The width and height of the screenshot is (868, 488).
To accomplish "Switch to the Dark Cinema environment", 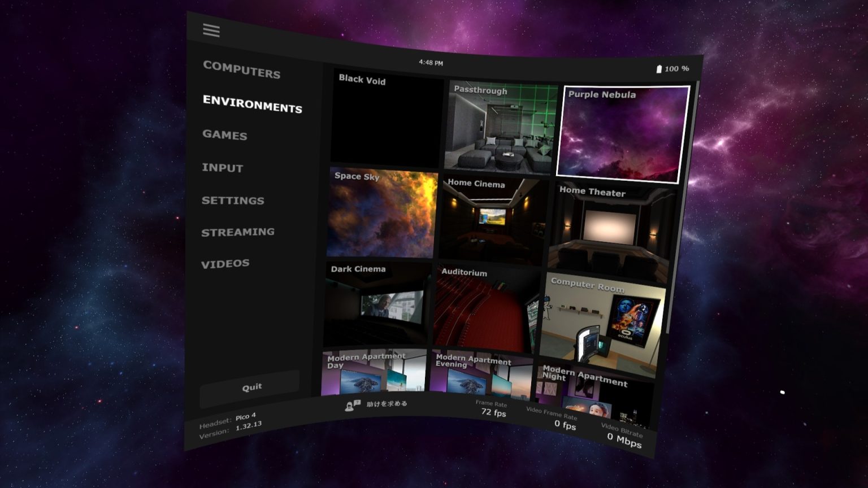I will click(x=377, y=304).
